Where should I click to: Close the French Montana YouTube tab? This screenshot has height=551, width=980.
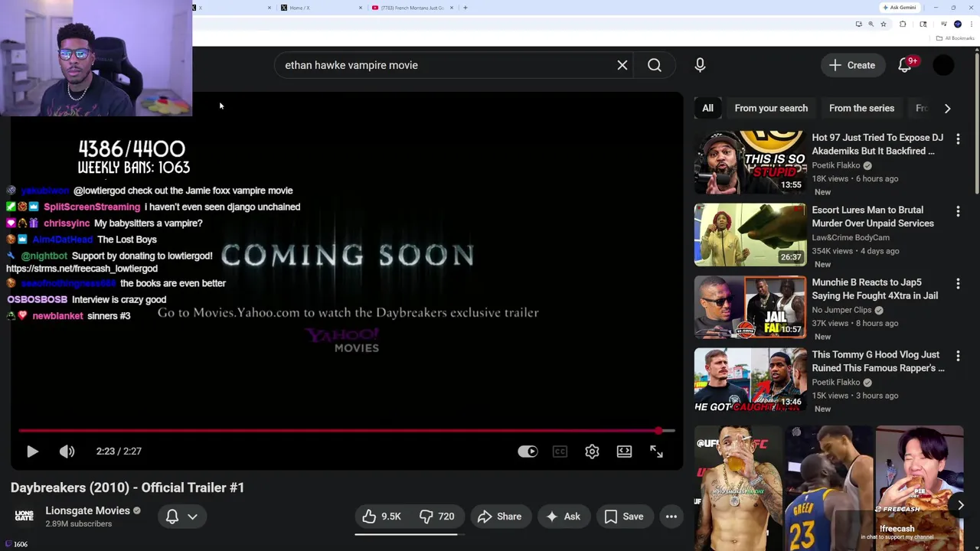point(452,8)
